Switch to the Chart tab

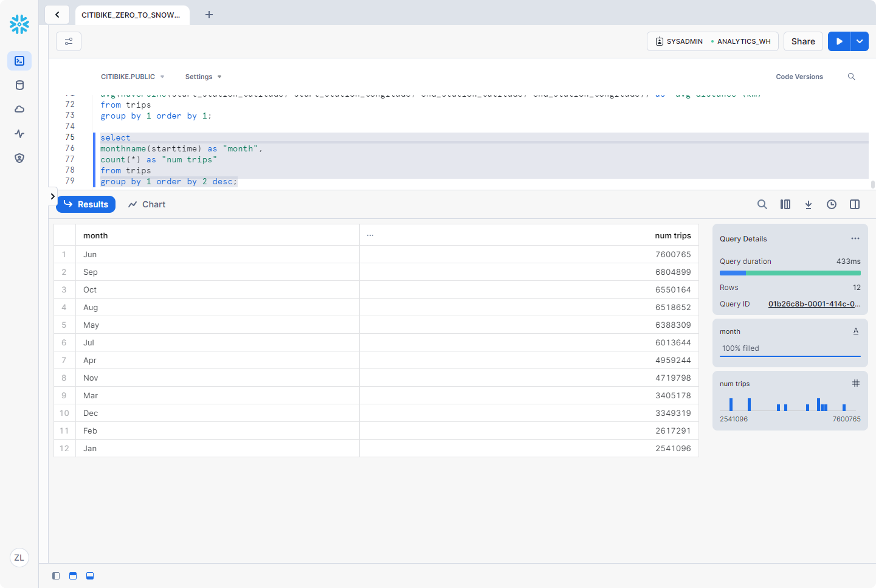pyautogui.click(x=147, y=204)
